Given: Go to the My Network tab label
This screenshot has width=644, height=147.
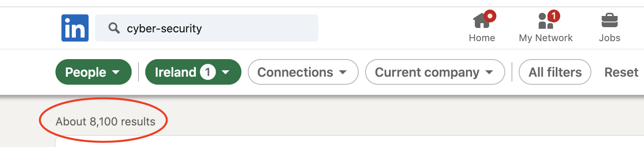Looking at the screenshot, I should tap(545, 38).
